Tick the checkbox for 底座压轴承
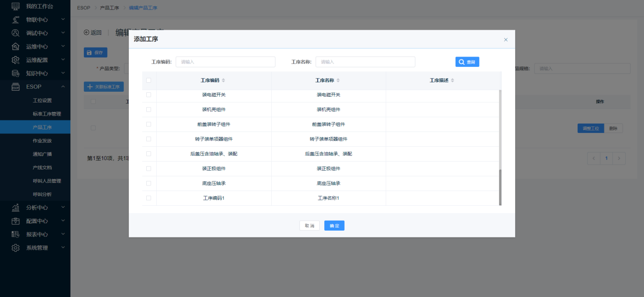Screen dimensions: 644x297 click(x=149, y=183)
